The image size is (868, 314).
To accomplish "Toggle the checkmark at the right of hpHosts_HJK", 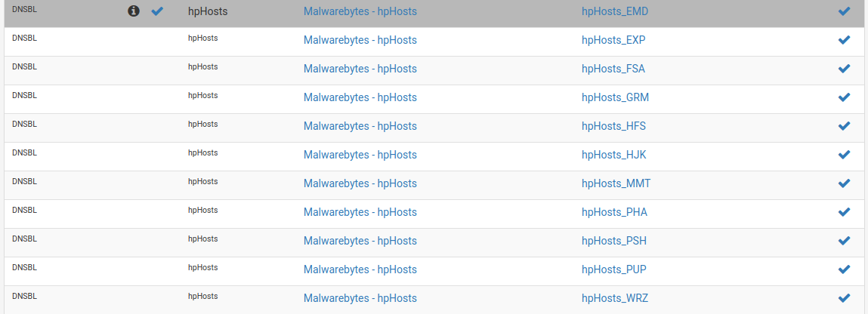I will point(844,155).
